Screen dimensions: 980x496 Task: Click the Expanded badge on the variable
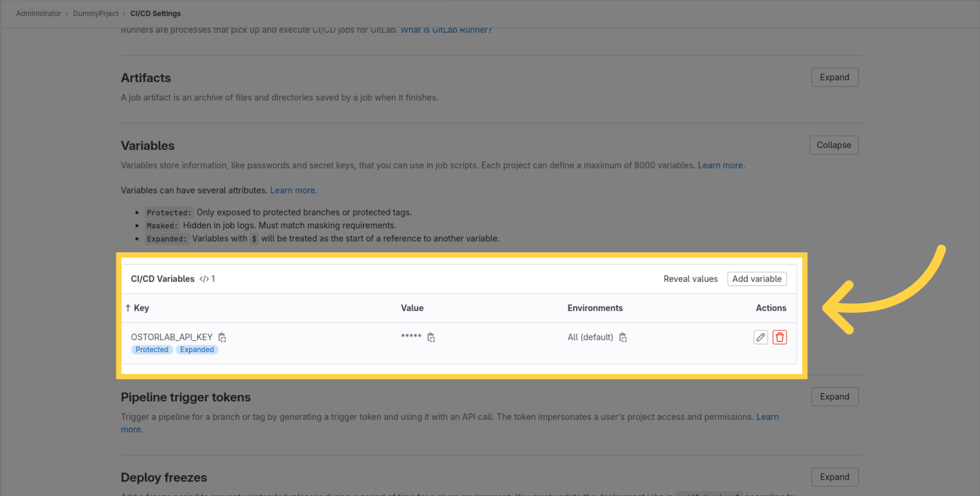click(x=197, y=350)
